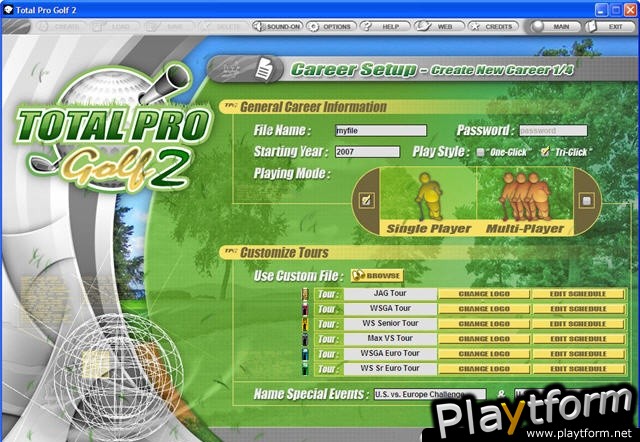The width and height of the screenshot is (640, 442).
Task: Edit schedule for Max VS Tour
Action: [578, 339]
